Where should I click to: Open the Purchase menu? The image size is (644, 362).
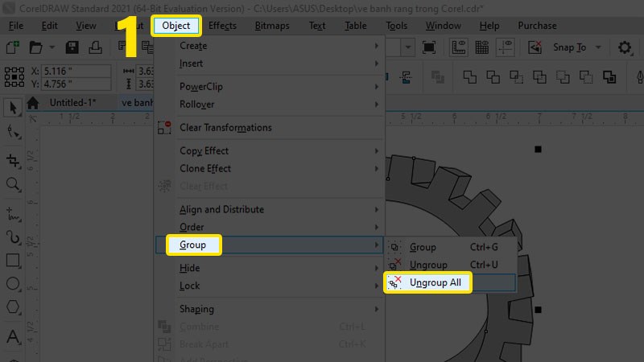coord(537,26)
